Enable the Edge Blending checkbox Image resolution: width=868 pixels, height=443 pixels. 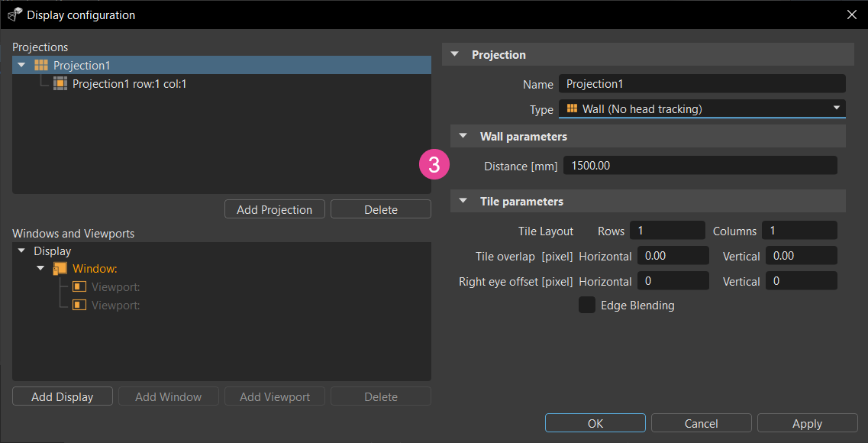pyautogui.click(x=587, y=306)
